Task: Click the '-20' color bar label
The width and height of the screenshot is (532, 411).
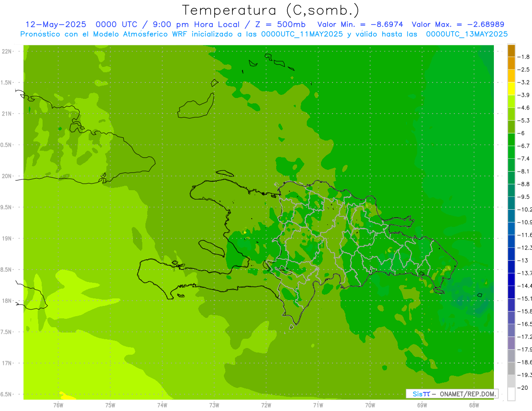Action: [522, 388]
